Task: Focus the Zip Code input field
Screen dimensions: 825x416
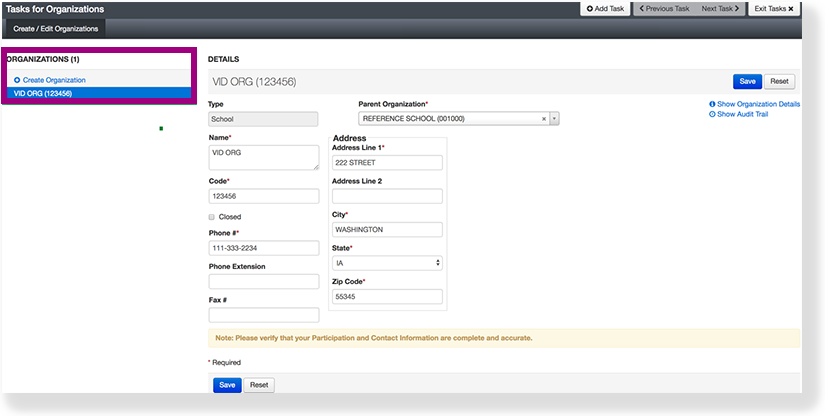Action: [x=387, y=297]
